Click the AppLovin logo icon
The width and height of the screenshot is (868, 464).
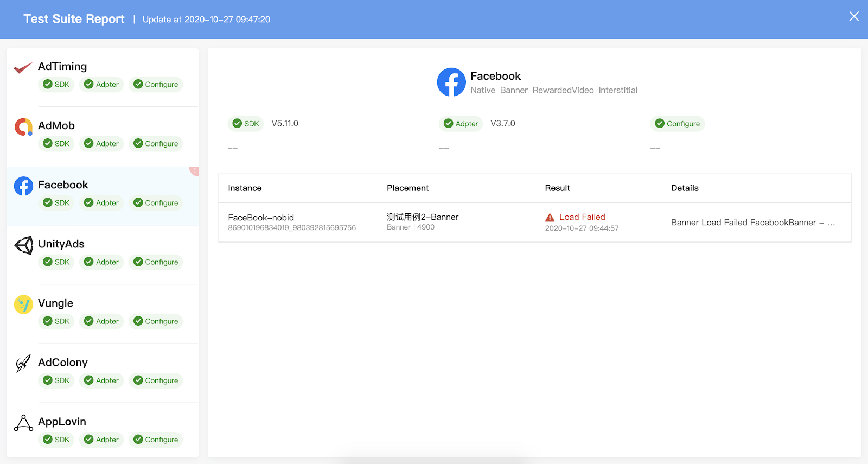(x=23, y=423)
